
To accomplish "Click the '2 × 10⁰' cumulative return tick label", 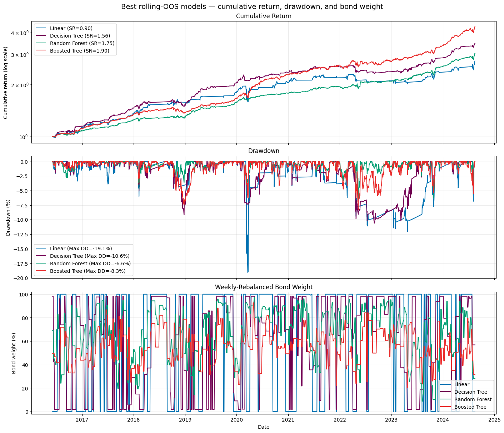I will [20, 85].
